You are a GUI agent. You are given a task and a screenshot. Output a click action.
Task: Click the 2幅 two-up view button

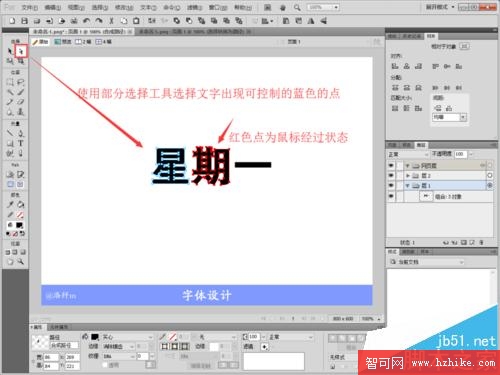pos(83,42)
